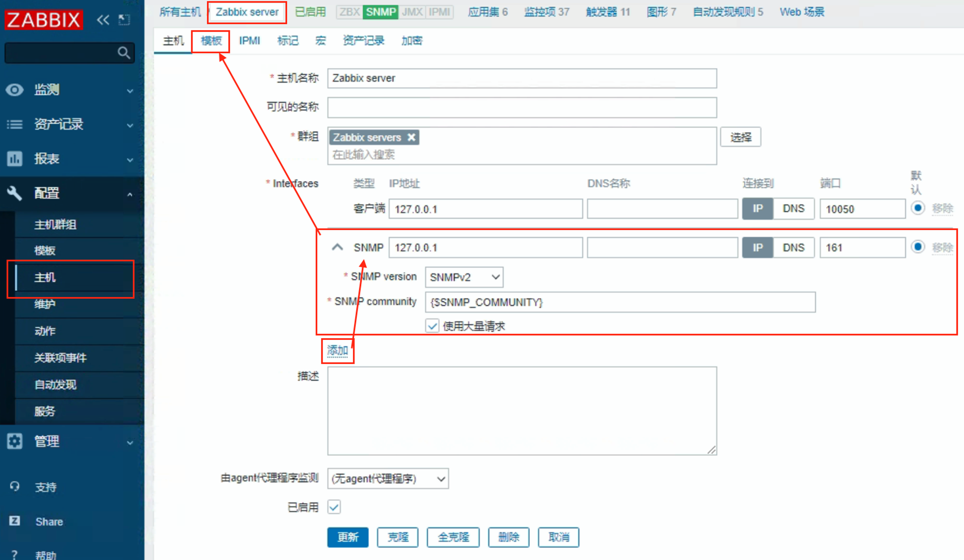The height and width of the screenshot is (560, 964).
Task: Toggle 已启用 checkbox
Action: (334, 507)
